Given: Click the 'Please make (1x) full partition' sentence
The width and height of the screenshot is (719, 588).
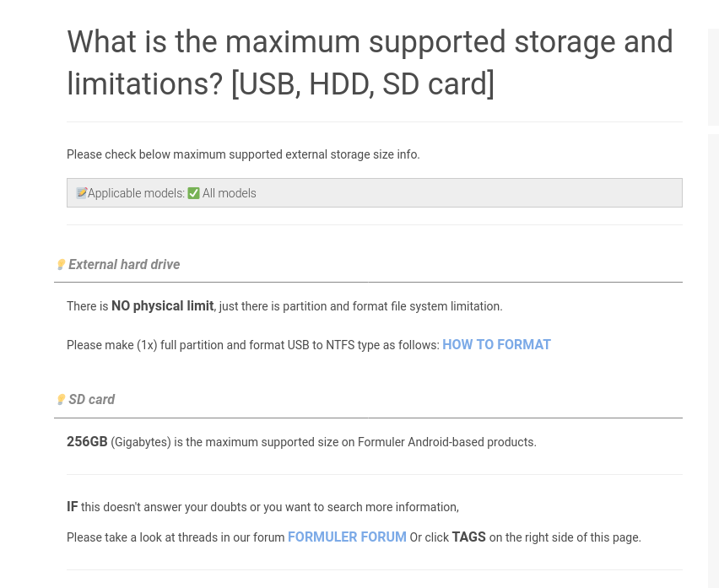Looking at the screenshot, I should point(253,345).
